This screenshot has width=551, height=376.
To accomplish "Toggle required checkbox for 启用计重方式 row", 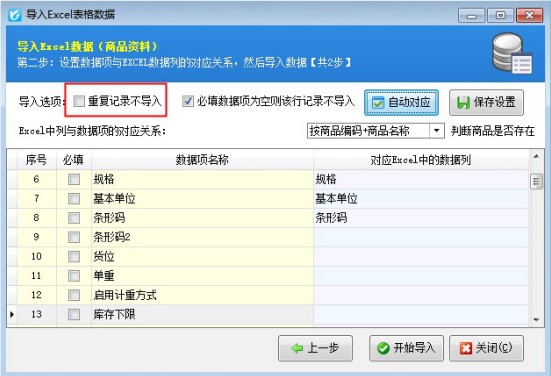I will coord(74,294).
